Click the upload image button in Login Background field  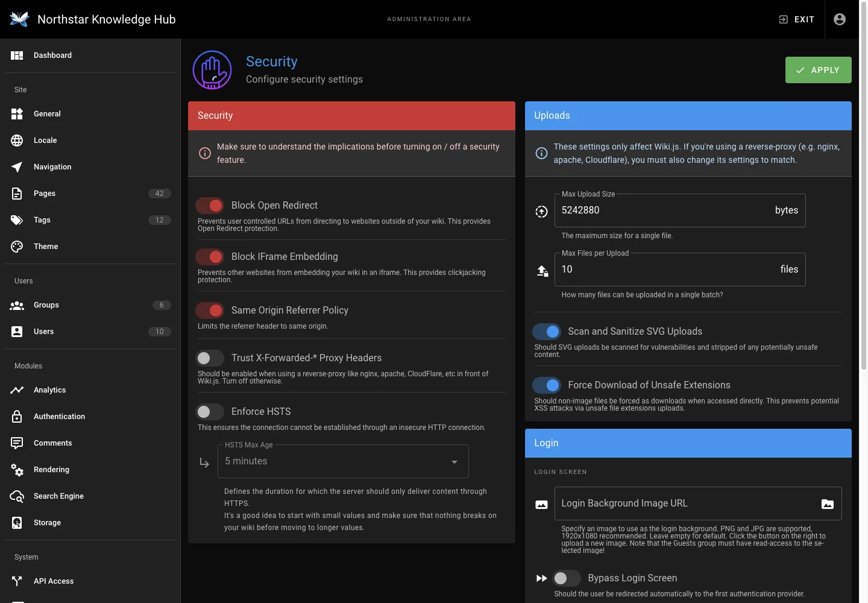tap(828, 504)
